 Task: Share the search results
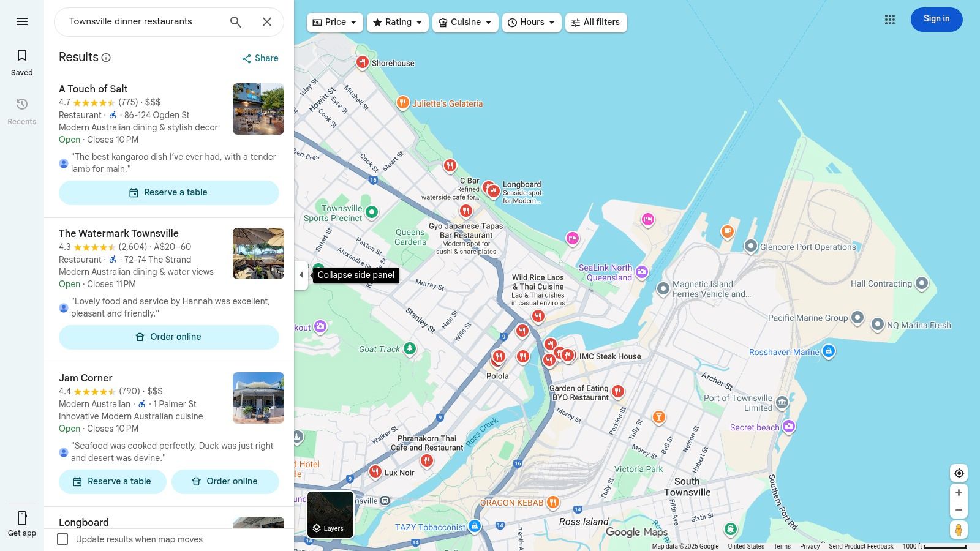pos(259,58)
